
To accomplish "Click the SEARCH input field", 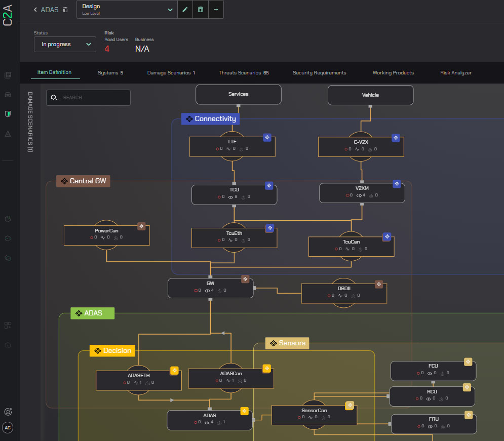I will (x=89, y=98).
